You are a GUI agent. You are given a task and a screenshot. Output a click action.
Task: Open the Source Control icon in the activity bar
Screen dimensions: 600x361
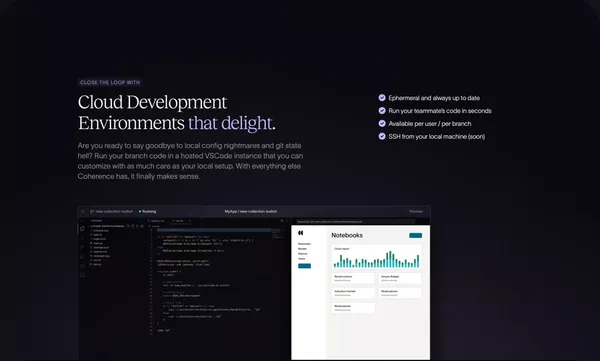tap(82, 247)
